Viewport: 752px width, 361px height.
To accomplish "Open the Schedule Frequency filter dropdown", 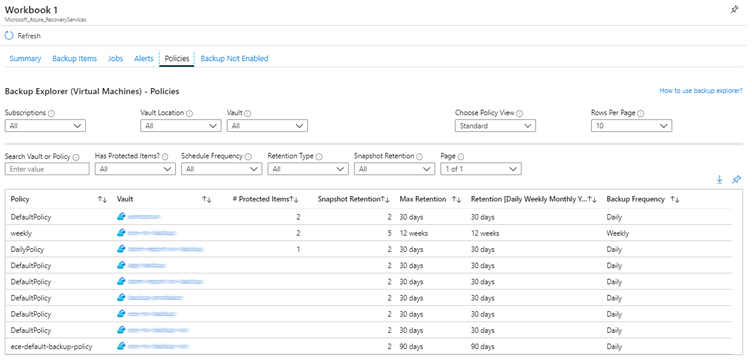I will pos(222,169).
